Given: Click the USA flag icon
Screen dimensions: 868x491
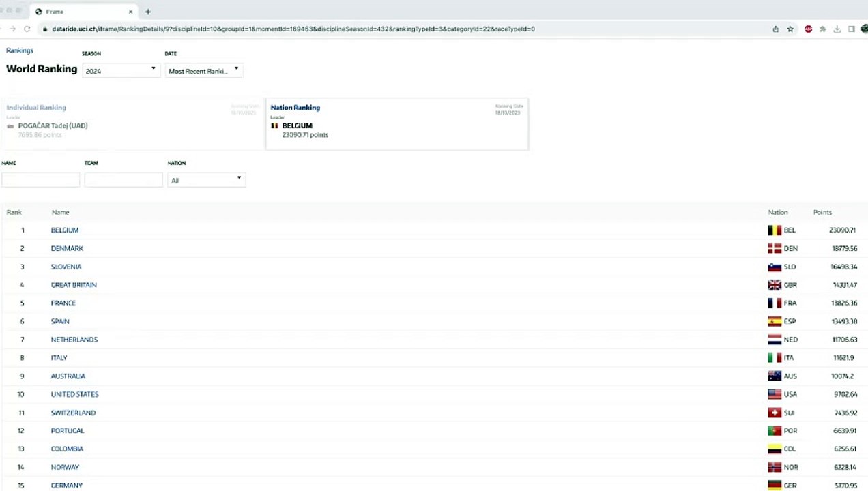Looking at the screenshot, I should (775, 394).
